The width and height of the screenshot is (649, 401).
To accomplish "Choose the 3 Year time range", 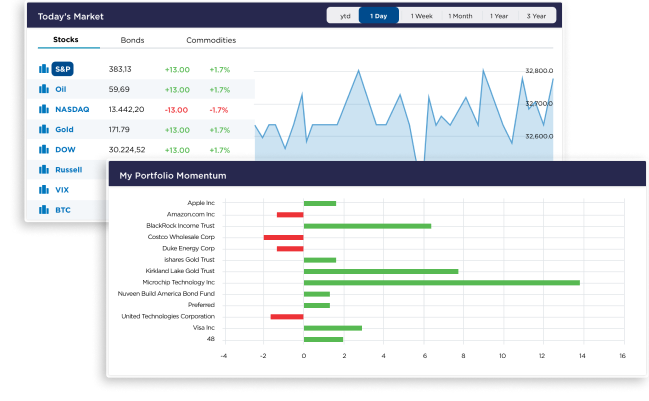I will (537, 16).
